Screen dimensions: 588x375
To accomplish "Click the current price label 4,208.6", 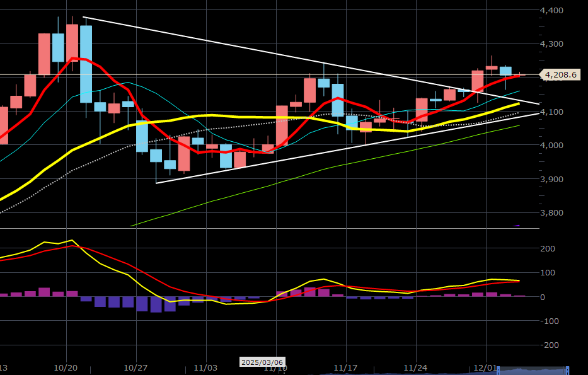I will point(558,75).
